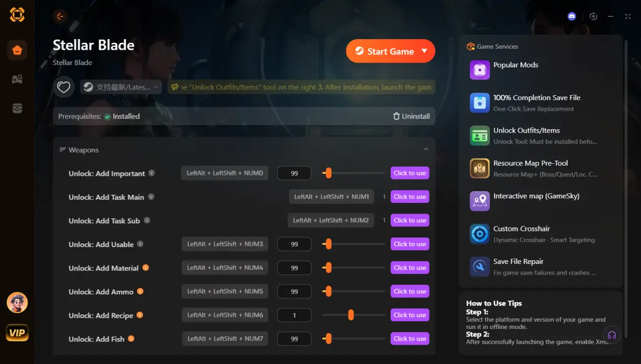Click the Custom Crosshair icon
641x364 pixels.
[479, 234]
